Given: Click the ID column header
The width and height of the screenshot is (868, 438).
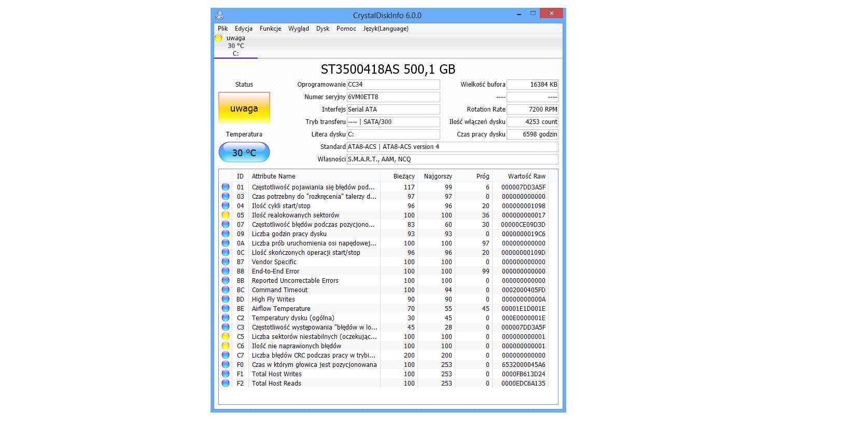Looking at the screenshot, I should point(240,176).
